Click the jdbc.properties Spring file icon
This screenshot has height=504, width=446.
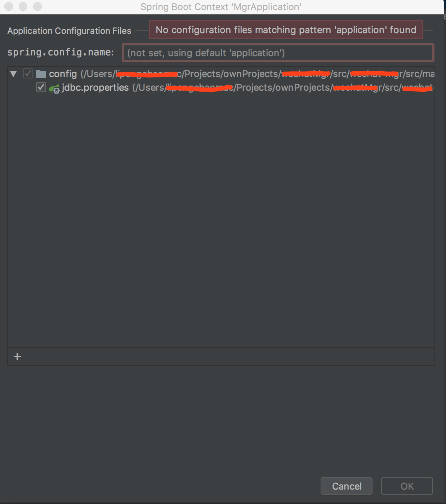click(x=55, y=87)
